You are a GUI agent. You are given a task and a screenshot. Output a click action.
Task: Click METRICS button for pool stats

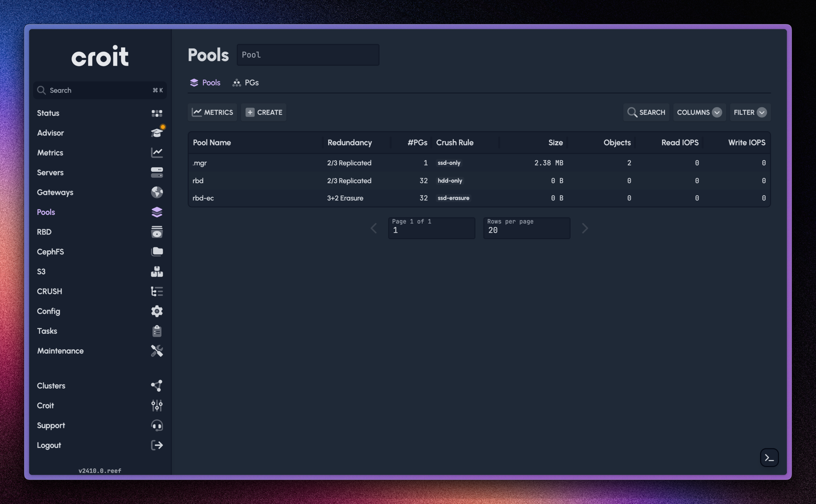coord(213,112)
